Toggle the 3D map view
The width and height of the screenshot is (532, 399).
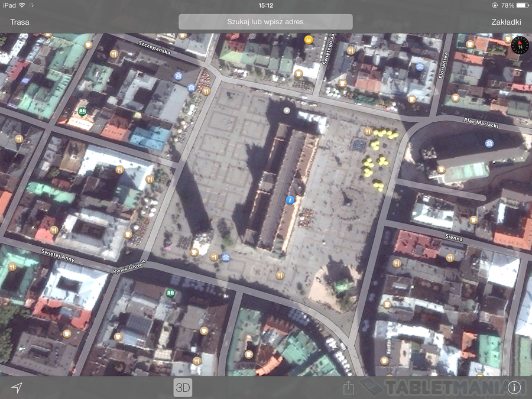[x=183, y=388]
